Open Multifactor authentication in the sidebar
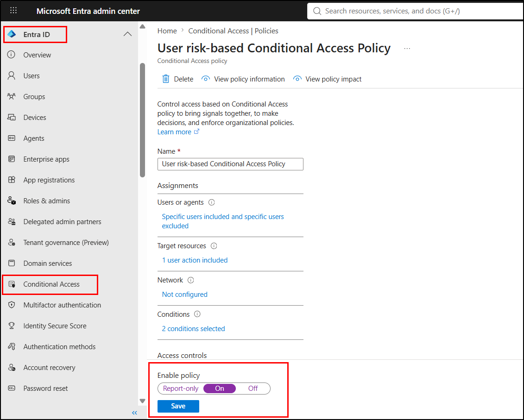This screenshot has width=524, height=420. click(62, 305)
